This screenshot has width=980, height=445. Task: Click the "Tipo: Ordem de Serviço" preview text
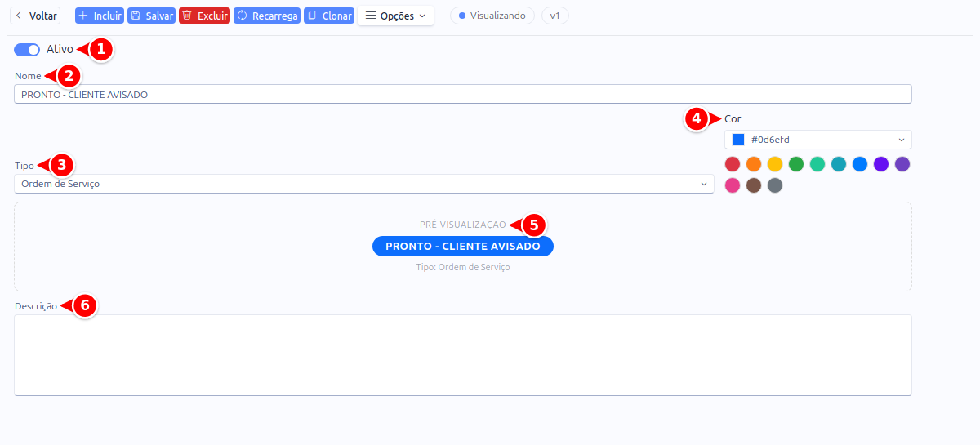(x=463, y=267)
